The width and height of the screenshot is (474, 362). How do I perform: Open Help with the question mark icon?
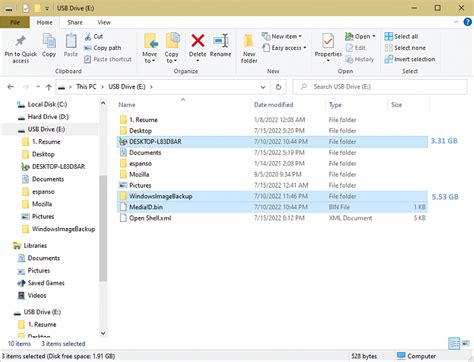(468, 22)
